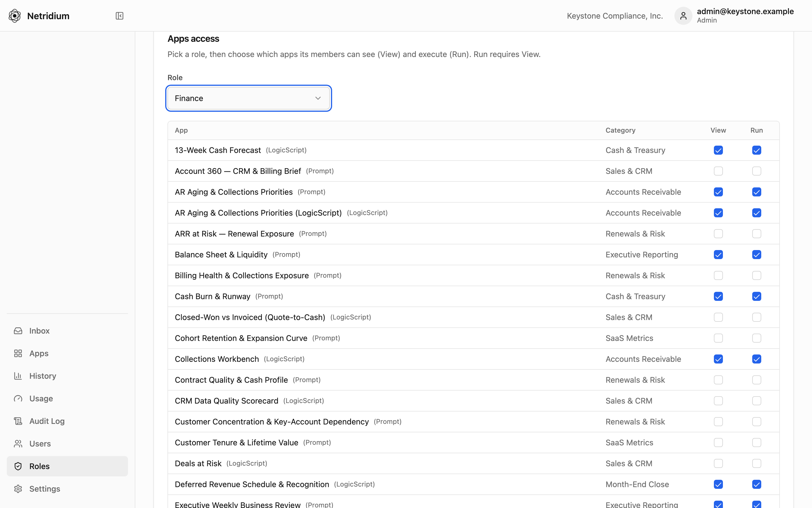Click the Users people icon
This screenshot has width=812, height=508.
click(x=18, y=443)
